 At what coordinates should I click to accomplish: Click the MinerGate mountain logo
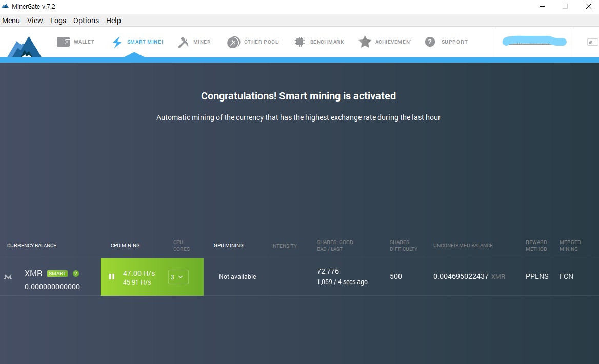[x=25, y=47]
